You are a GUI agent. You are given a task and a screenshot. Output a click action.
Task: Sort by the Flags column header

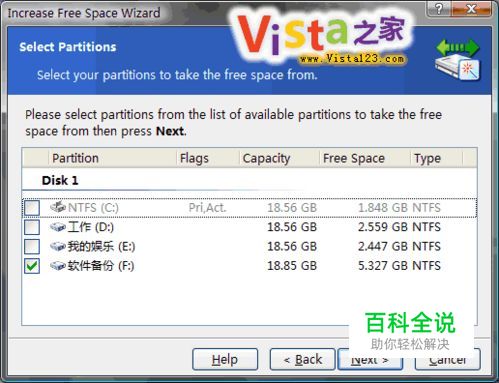pyautogui.click(x=208, y=158)
